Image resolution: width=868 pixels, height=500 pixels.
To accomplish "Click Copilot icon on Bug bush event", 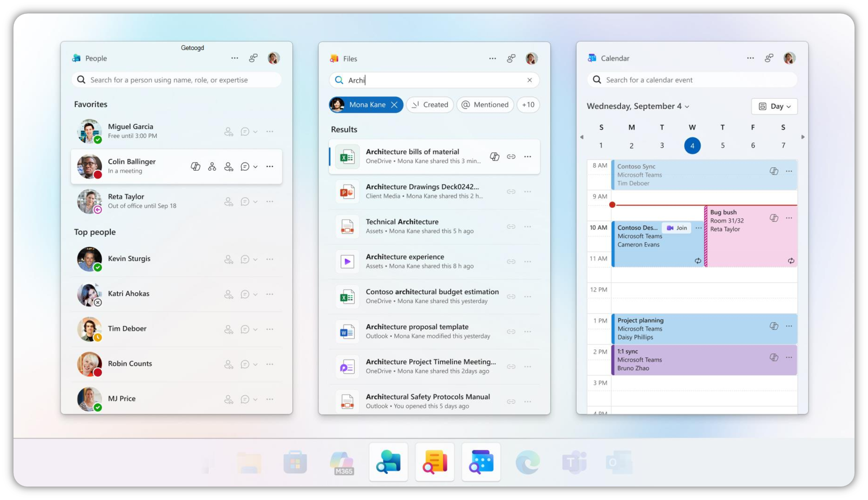I will point(773,218).
